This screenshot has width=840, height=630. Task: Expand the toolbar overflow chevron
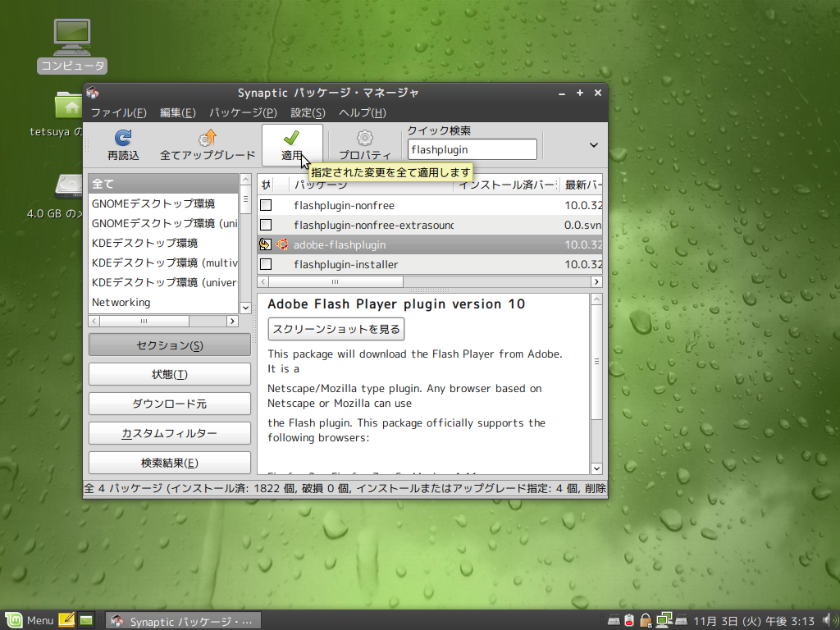[594, 145]
